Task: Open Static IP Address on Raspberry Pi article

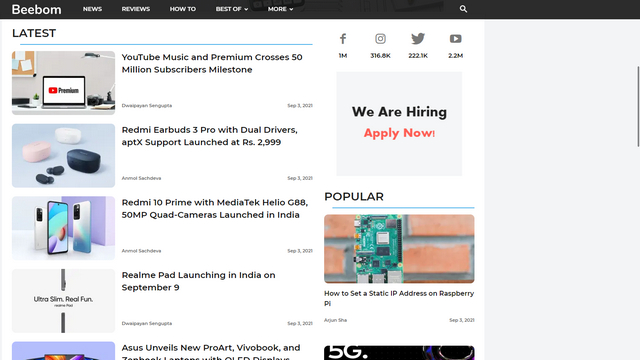Action: (399, 298)
